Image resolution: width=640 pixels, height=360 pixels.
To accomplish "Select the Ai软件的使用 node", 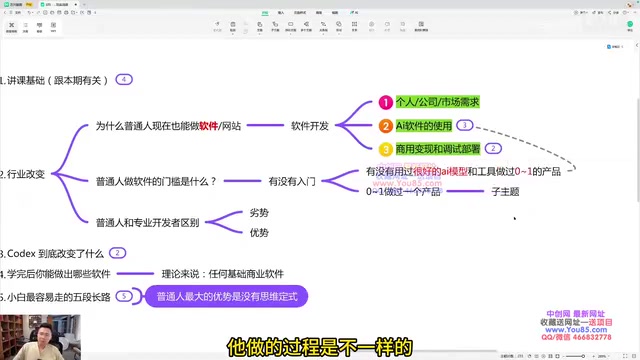I will click(424, 126).
